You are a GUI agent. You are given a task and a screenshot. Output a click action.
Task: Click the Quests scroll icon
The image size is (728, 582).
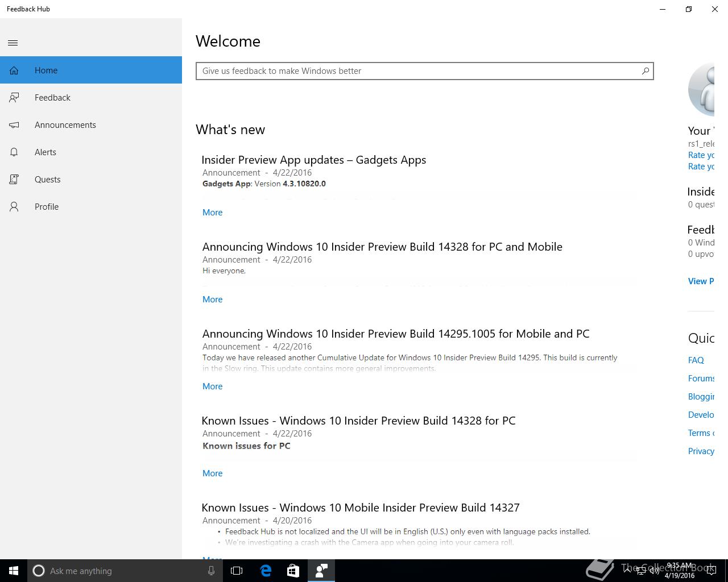14,180
